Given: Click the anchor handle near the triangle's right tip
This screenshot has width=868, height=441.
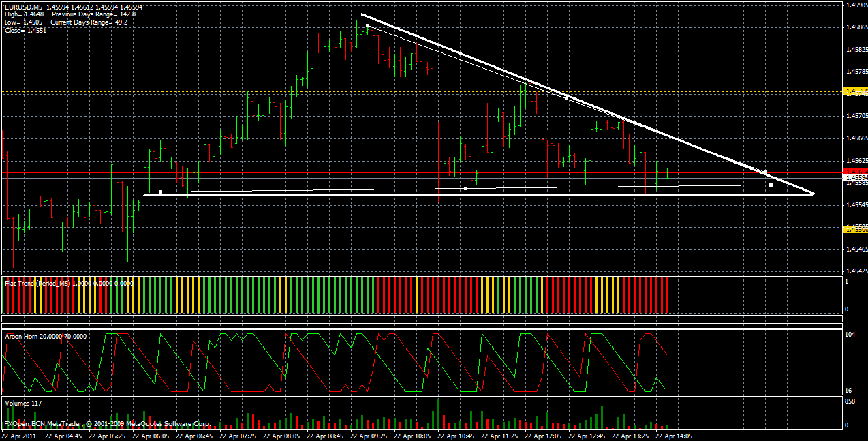Looking at the screenshot, I should click(770, 185).
